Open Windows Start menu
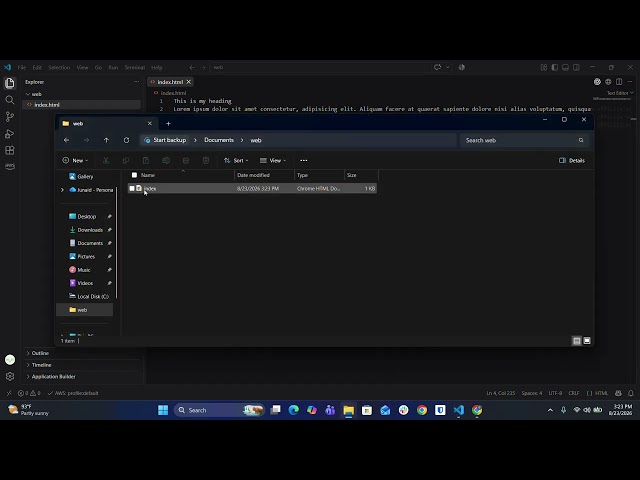The width and height of the screenshot is (640, 480). tap(163, 410)
